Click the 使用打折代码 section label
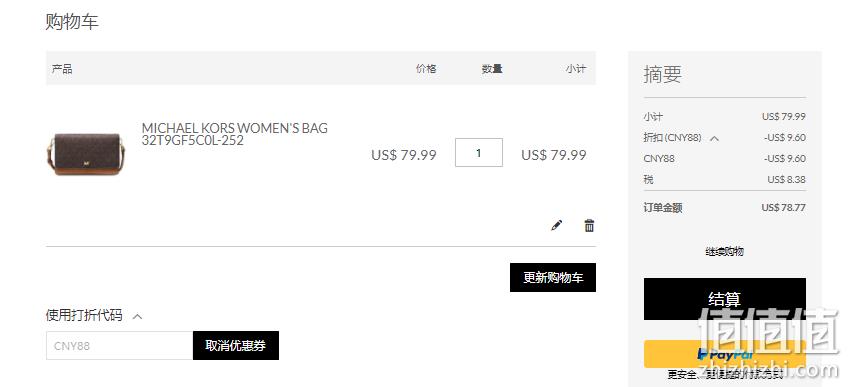This screenshot has height=387, width=848. [x=84, y=315]
